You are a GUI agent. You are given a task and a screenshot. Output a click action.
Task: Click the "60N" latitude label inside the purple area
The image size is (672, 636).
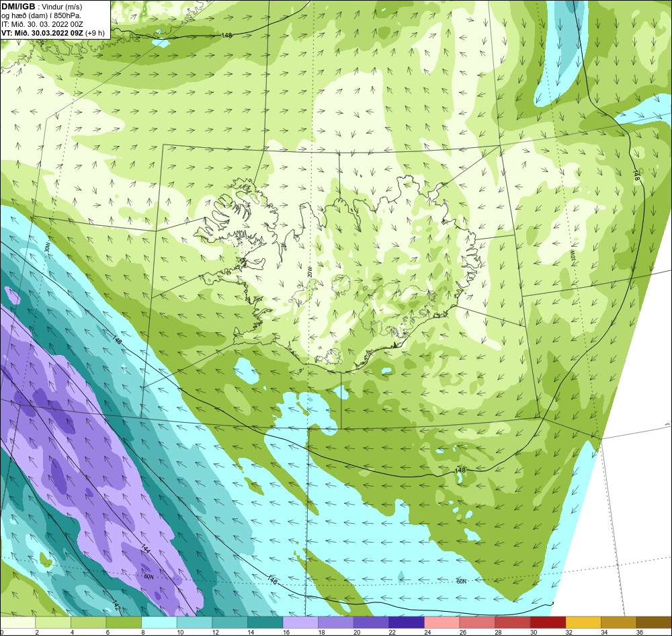(x=149, y=577)
